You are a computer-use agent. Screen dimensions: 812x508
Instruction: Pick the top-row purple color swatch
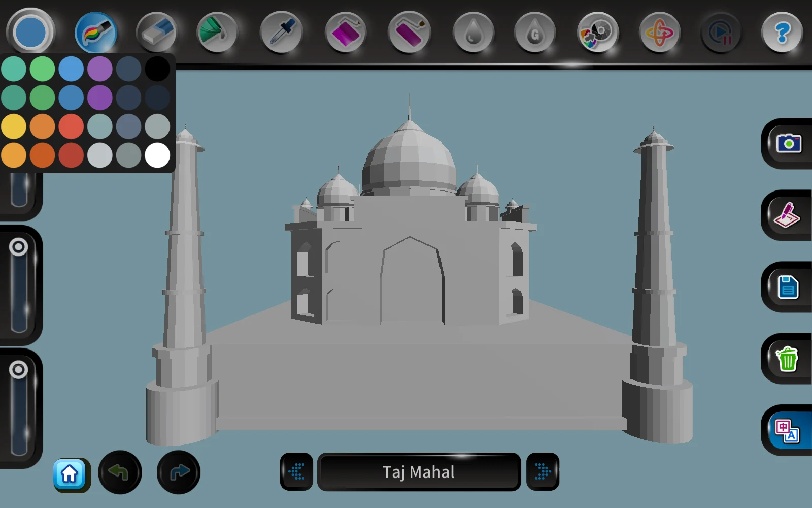[x=100, y=69]
